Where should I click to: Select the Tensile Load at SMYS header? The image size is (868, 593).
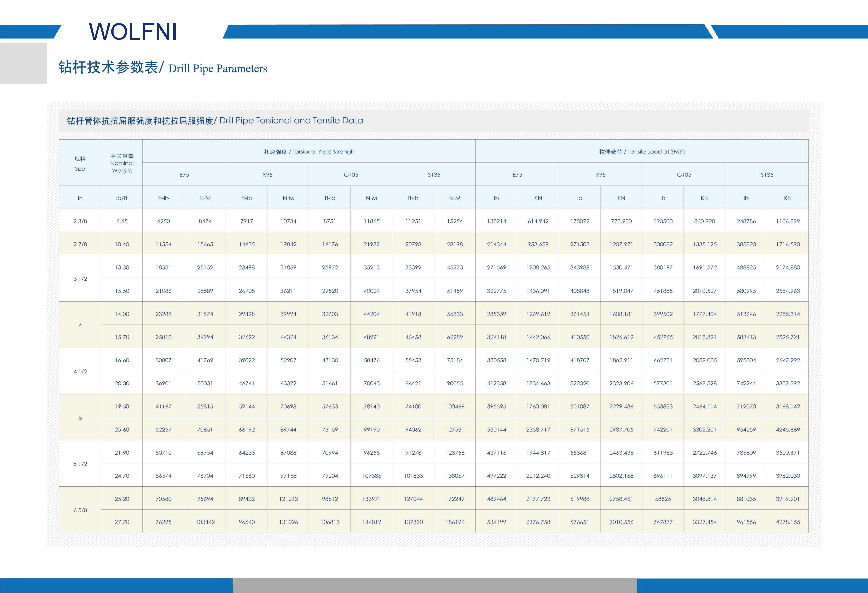[x=642, y=152]
